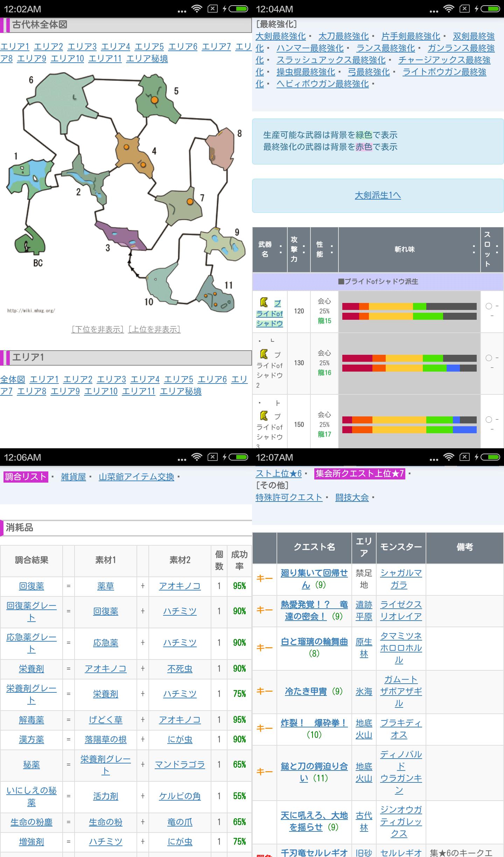Screen dimensions: 504x857
Task: Toggle 下位を非表示 link
Action: [x=98, y=329]
